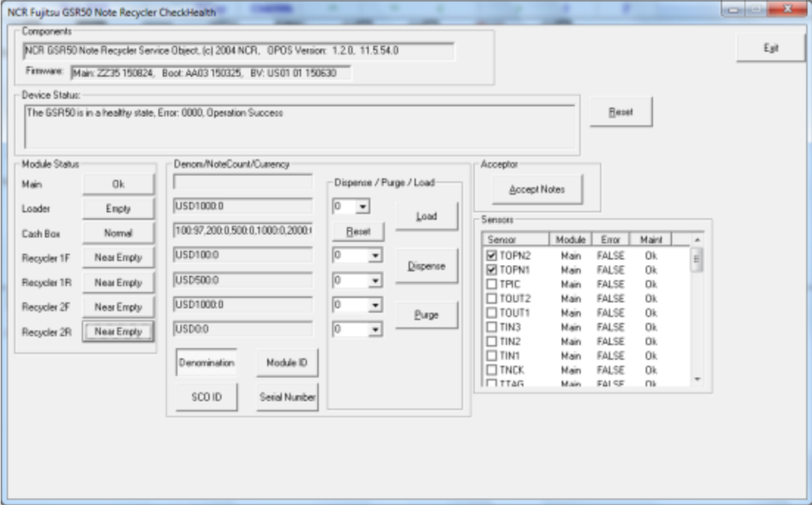Check the TPIC sensor checkbox

tap(492, 284)
